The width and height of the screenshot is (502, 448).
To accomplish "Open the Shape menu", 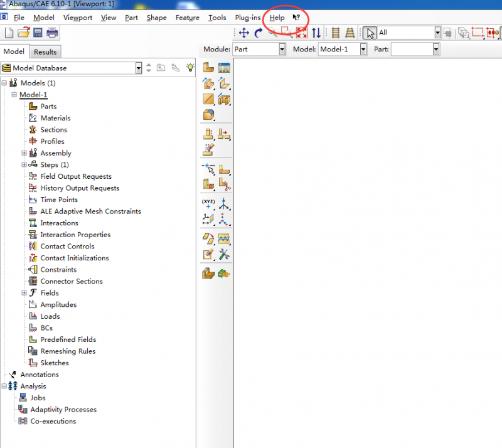I will tap(156, 18).
